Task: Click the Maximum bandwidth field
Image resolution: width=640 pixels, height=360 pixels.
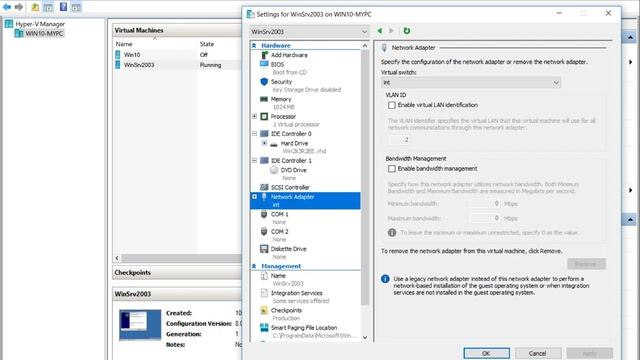Action: point(485,218)
